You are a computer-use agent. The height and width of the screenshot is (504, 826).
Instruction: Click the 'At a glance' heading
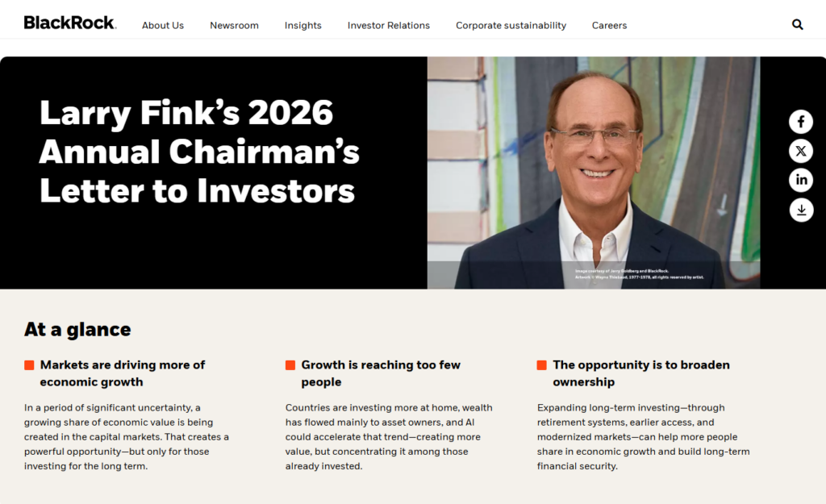77,329
